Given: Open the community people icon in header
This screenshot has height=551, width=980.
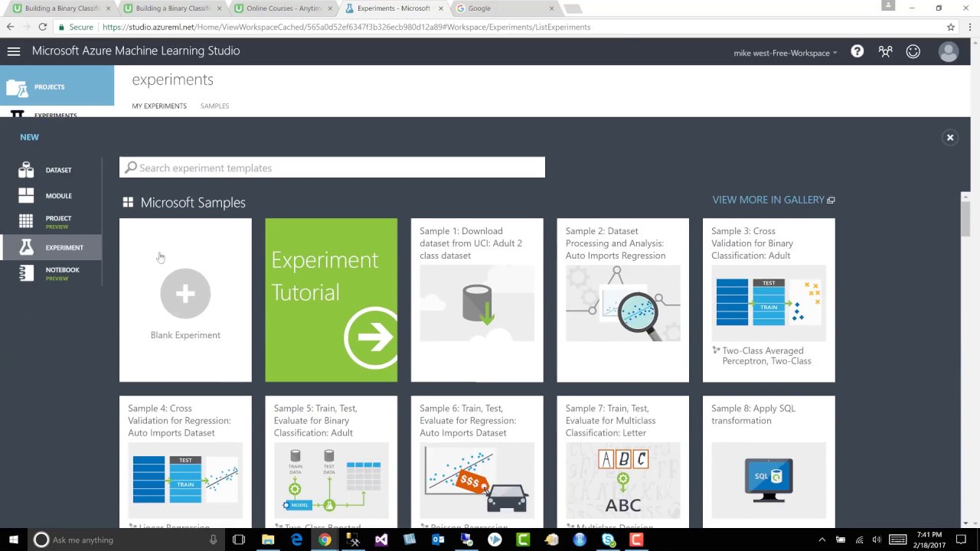Looking at the screenshot, I should point(886,51).
